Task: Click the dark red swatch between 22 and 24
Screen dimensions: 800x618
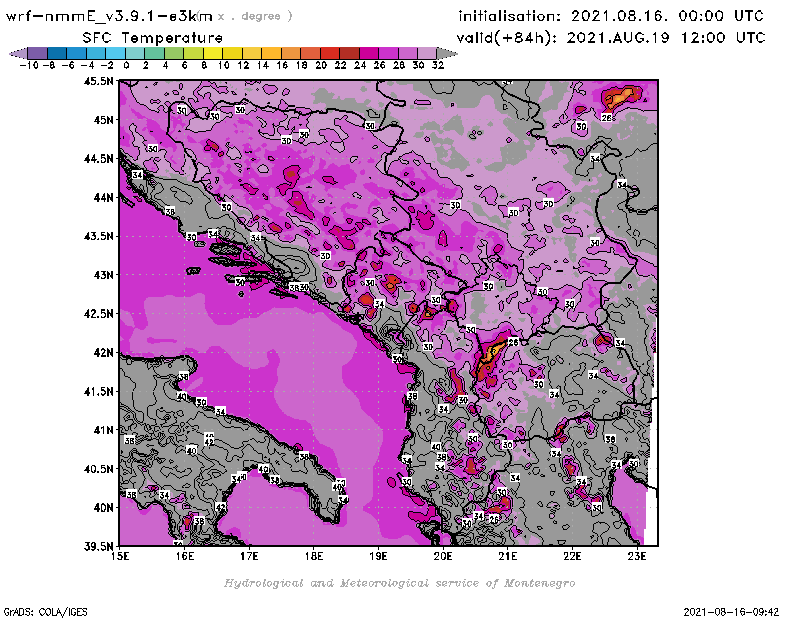Action: [x=349, y=53]
